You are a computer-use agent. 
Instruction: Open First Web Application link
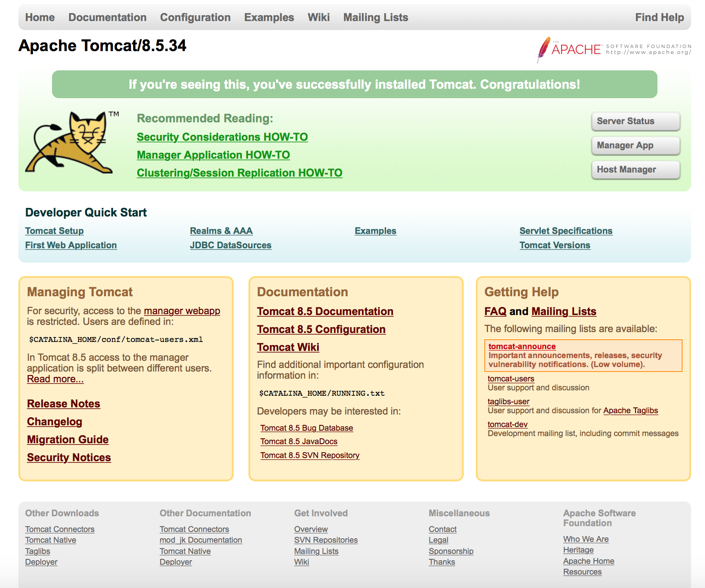pyautogui.click(x=71, y=245)
